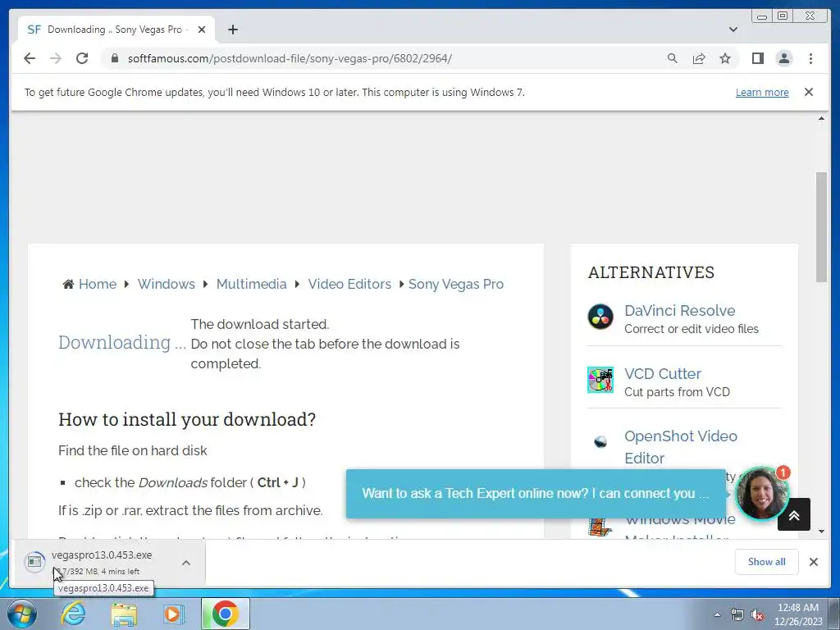The image size is (840, 630).
Task: Click the 'Downloading ...' status text
Action: 121,342
